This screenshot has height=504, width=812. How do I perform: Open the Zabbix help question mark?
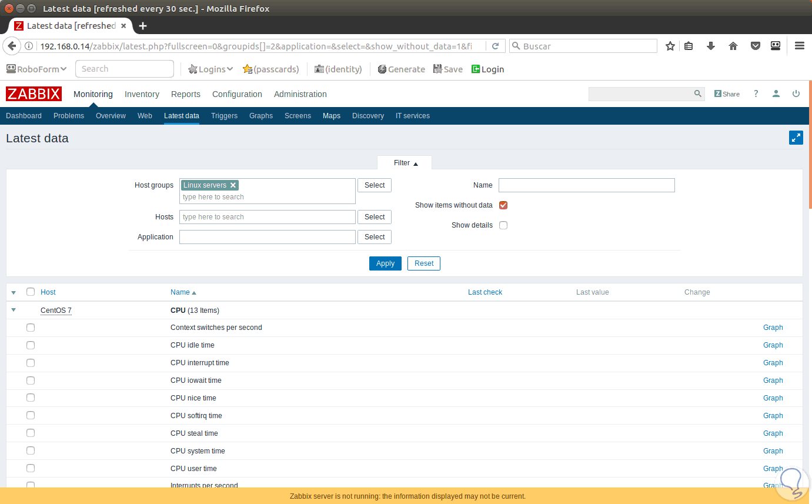click(756, 94)
